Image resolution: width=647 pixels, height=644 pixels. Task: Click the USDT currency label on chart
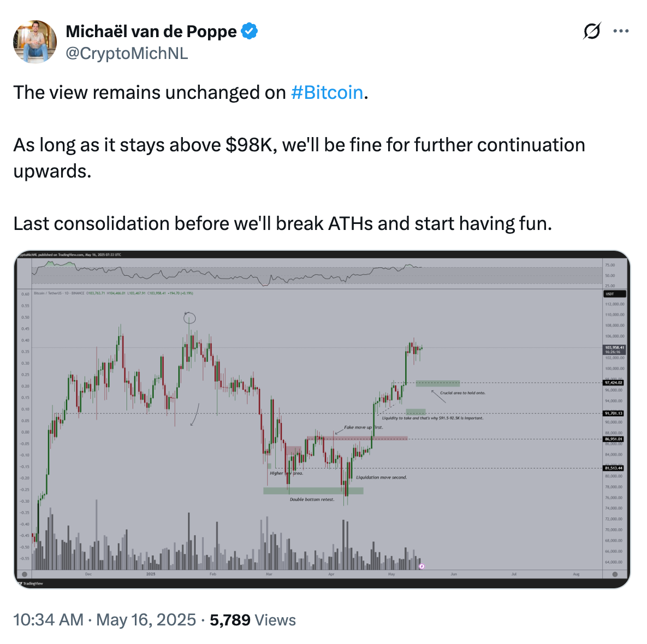610,294
